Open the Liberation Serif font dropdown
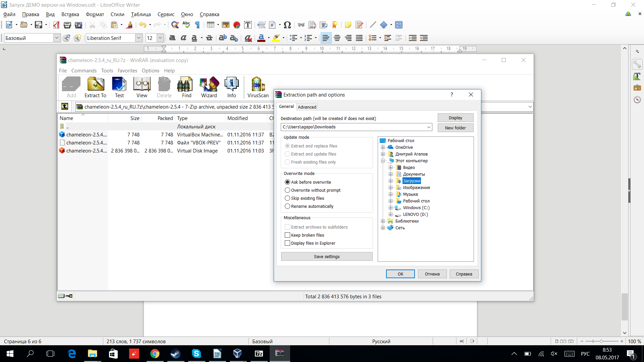Screen dimensions: 644x362 pyautogui.click(x=139, y=38)
